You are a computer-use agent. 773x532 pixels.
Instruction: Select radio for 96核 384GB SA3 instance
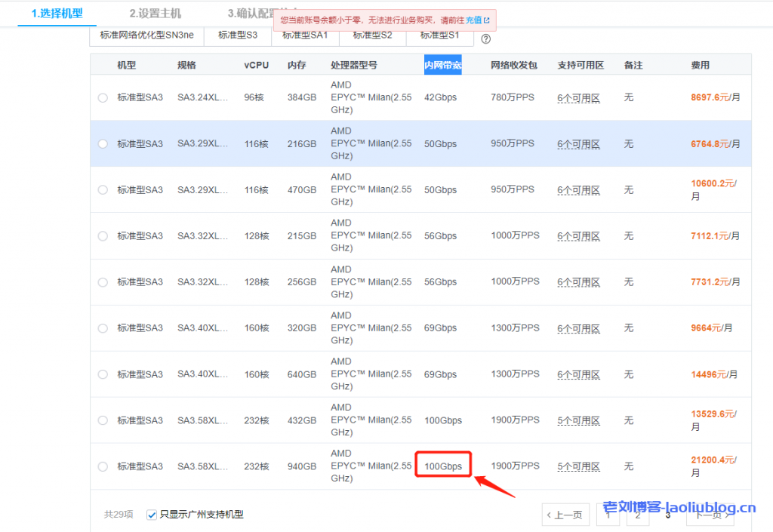pyautogui.click(x=103, y=97)
